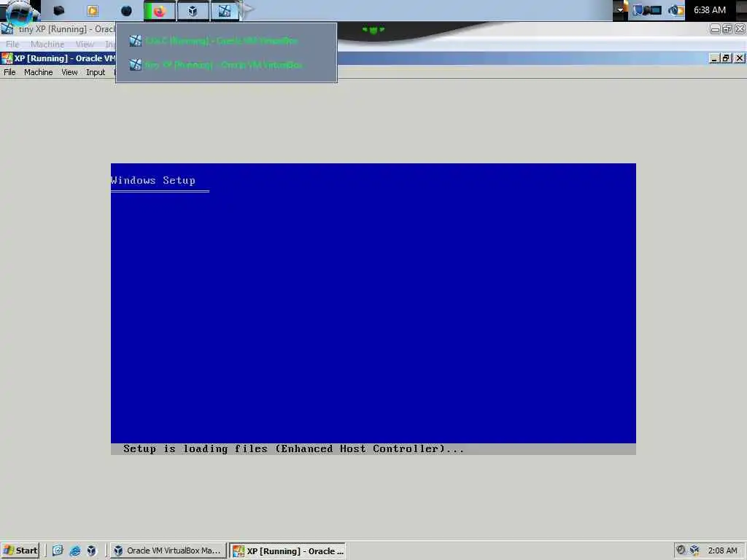Click the Windows Setup heading text
Viewport: 747px width, 560px height.
point(153,181)
